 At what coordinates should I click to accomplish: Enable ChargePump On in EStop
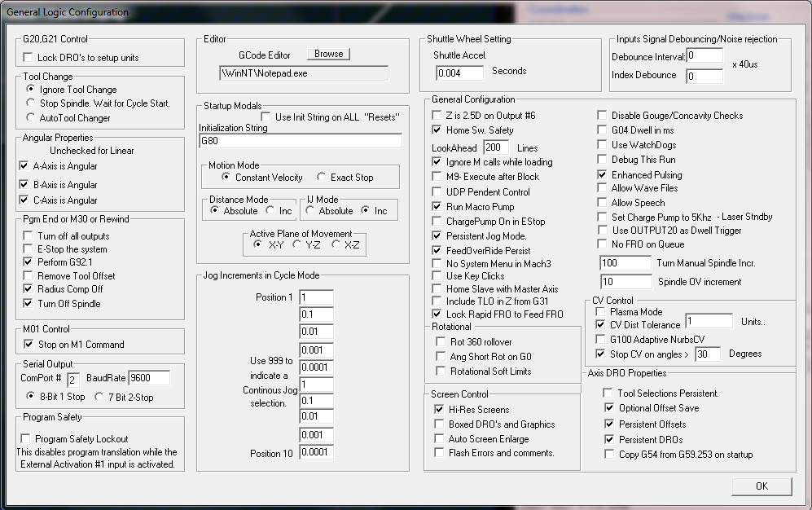(437, 221)
